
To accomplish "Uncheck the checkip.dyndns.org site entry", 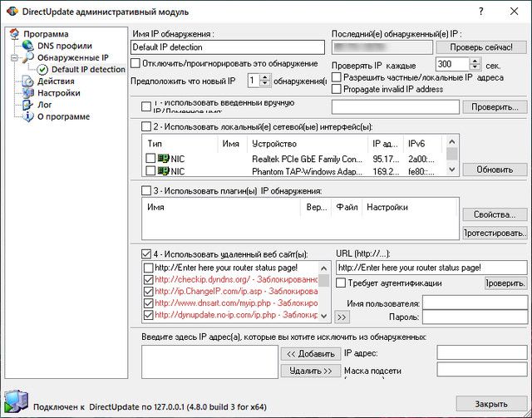I will (148, 280).
